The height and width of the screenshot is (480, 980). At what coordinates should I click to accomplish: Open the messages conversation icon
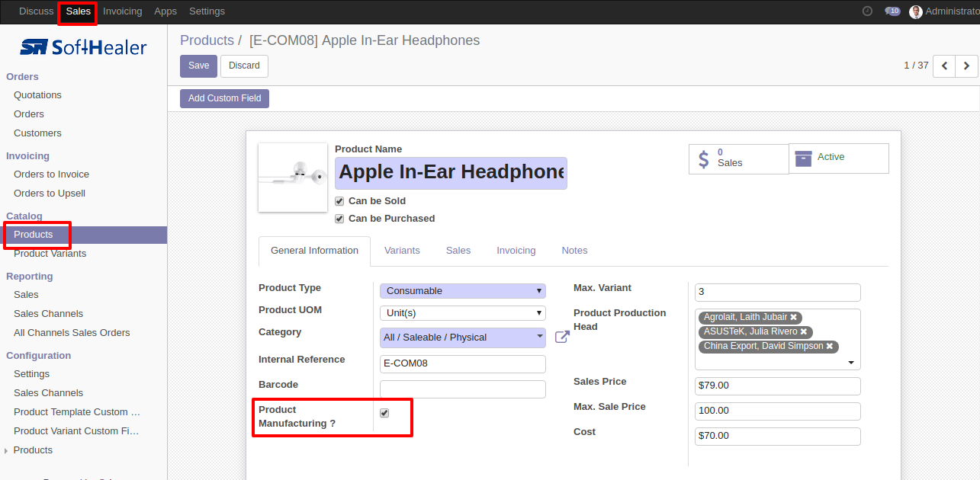click(x=892, y=11)
